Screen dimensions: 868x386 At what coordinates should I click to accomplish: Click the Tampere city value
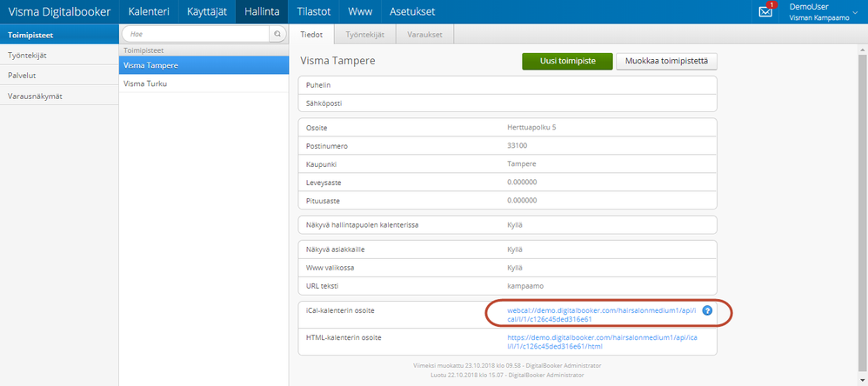click(x=522, y=164)
